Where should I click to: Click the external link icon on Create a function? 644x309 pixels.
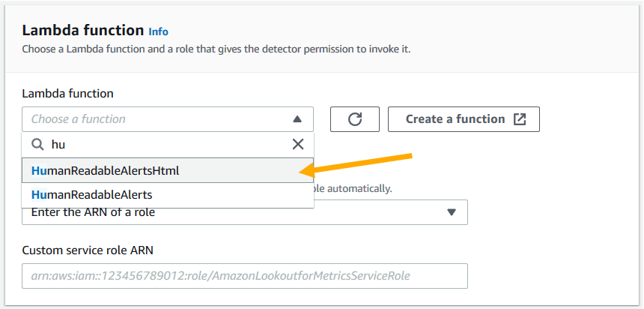(520, 119)
